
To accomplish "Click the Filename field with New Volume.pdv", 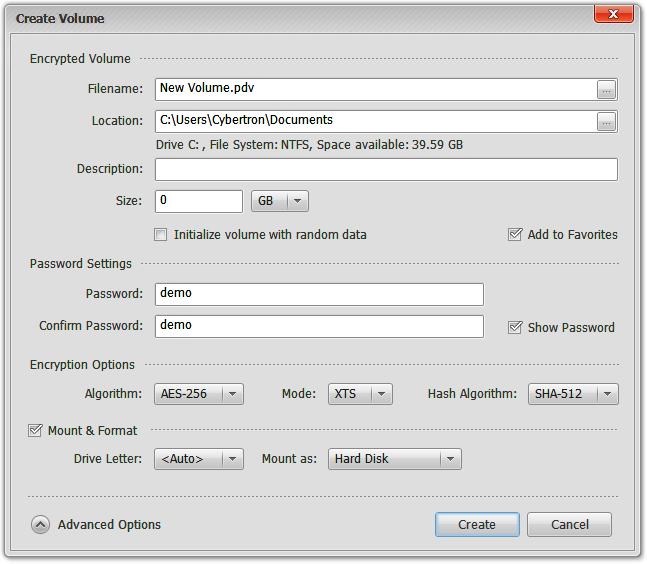I will tap(376, 90).
